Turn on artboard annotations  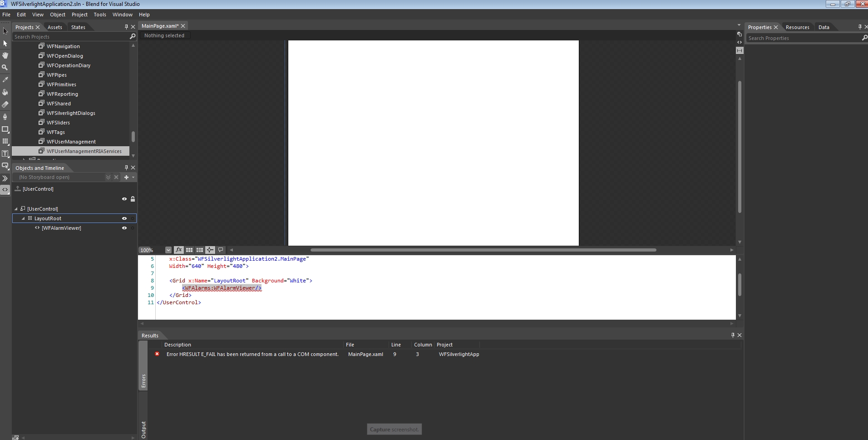(x=221, y=250)
